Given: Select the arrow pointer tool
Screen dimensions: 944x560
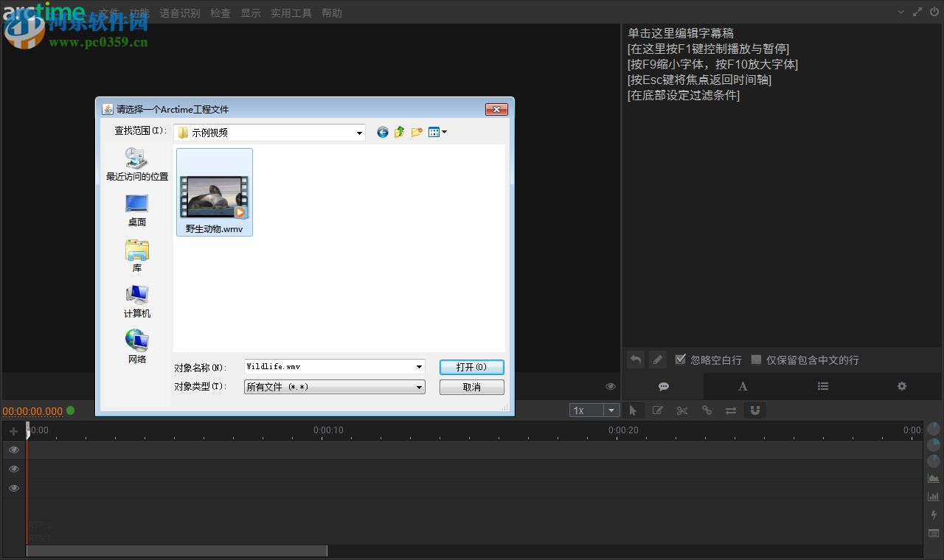Looking at the screenshot, I should coord(633,410).
